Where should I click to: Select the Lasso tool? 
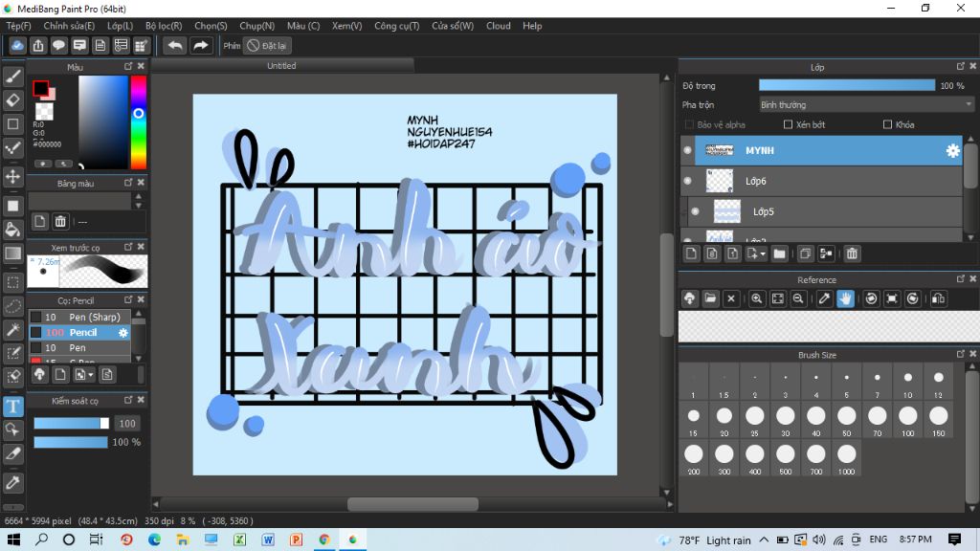pos(13,306)
